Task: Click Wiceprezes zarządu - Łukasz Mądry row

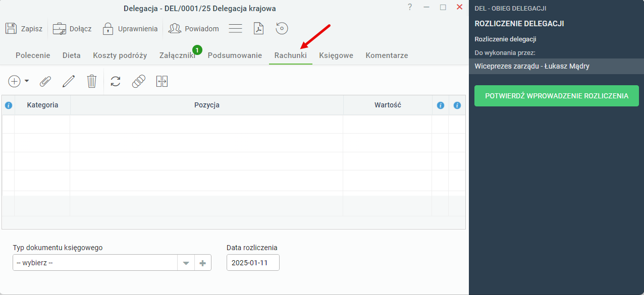Action: click(x=556, y=66)
